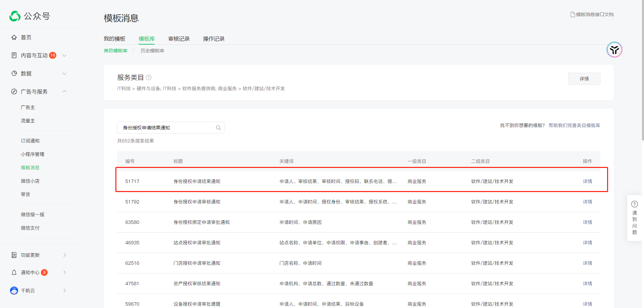Expand the 通知中心 arrow
The image size is (644, 308).
click(x=64, y=272)
